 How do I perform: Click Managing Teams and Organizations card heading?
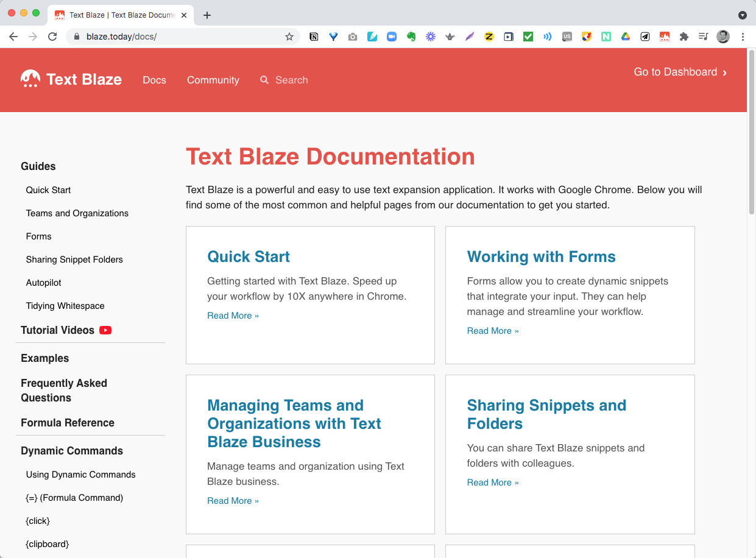(x=294, y=423)
